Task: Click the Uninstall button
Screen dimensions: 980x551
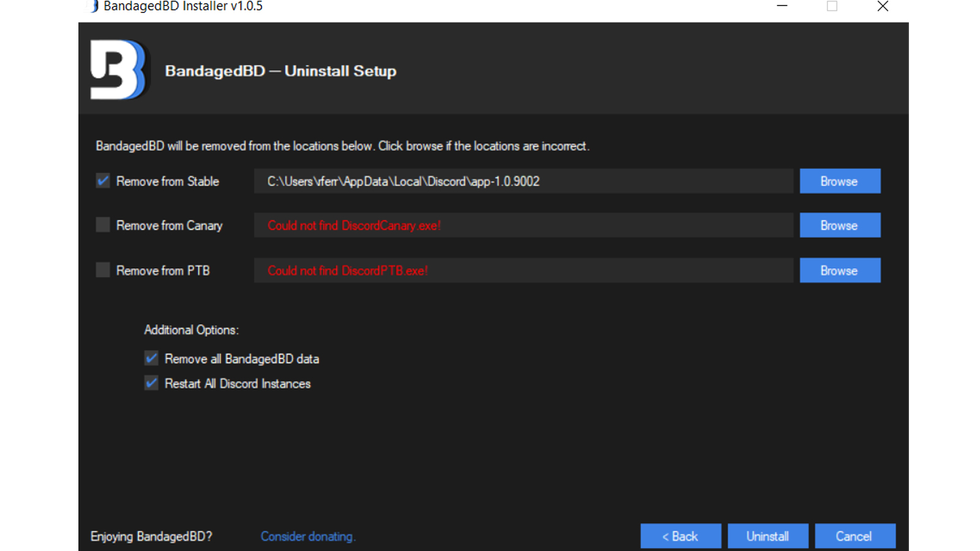Action: (x=767, y=536)
